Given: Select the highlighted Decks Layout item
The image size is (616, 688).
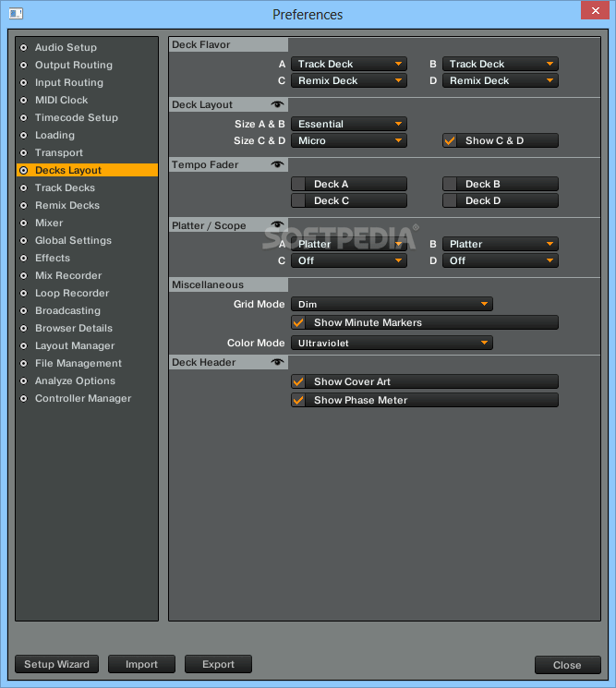Looking at the screenshot, I should pos(87,170).
